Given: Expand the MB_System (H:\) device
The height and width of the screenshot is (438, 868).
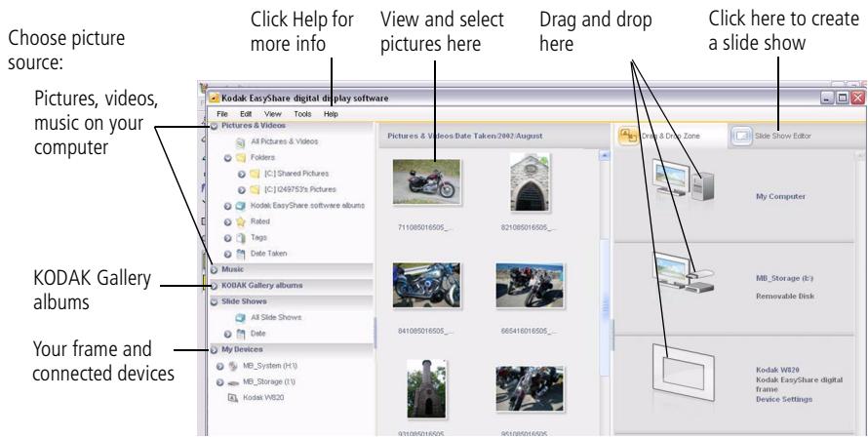Looking at the screenshot, I should pos(219,367).
